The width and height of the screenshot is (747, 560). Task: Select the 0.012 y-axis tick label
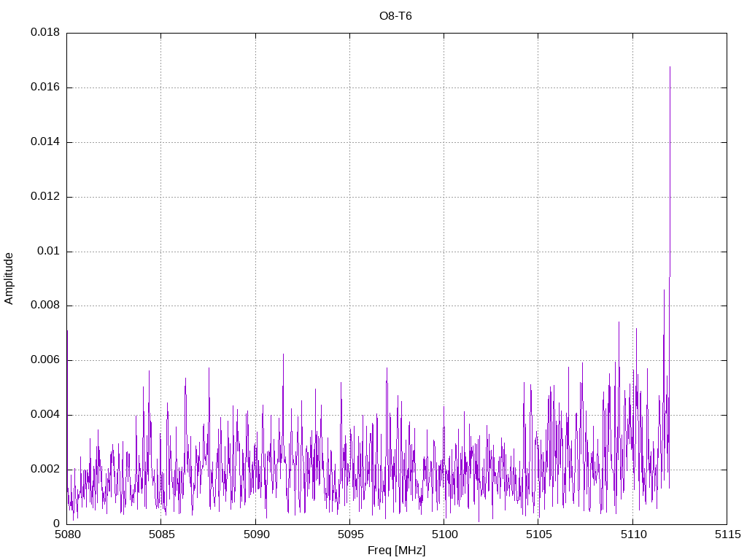(44, 197)
